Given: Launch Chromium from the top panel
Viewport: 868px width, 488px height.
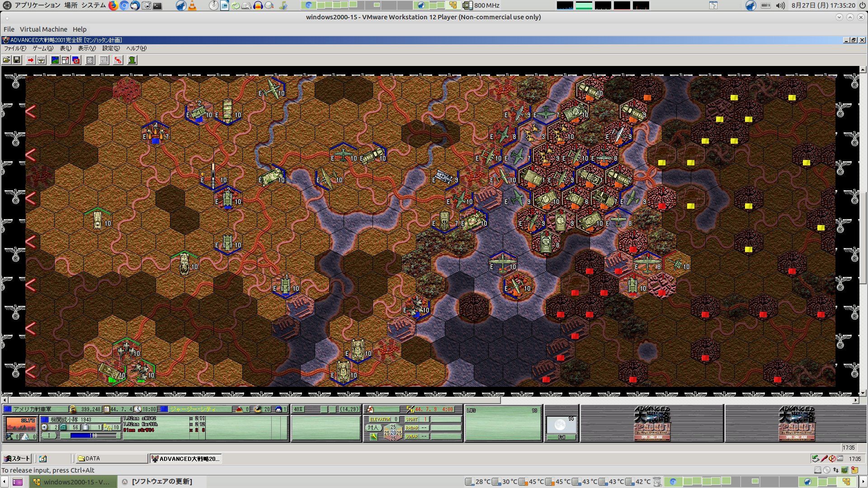Looking at the screenshot, I should tap(124, 5).
